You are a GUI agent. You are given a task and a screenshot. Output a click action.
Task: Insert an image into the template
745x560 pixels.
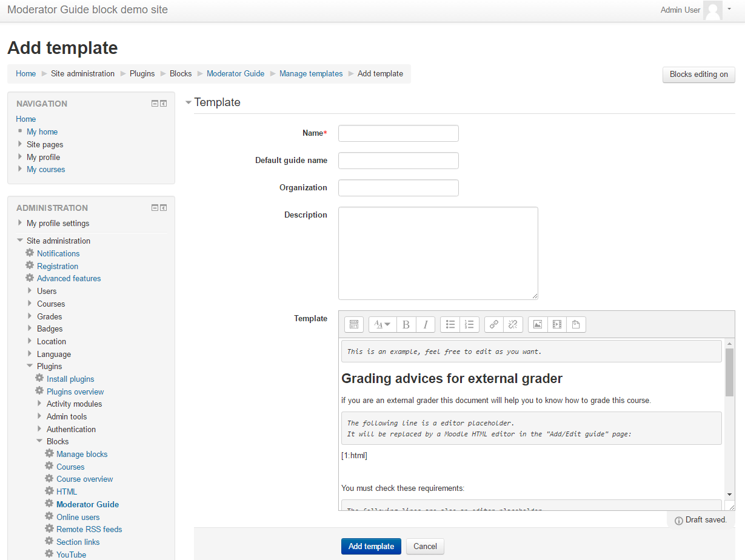[537, 324]
